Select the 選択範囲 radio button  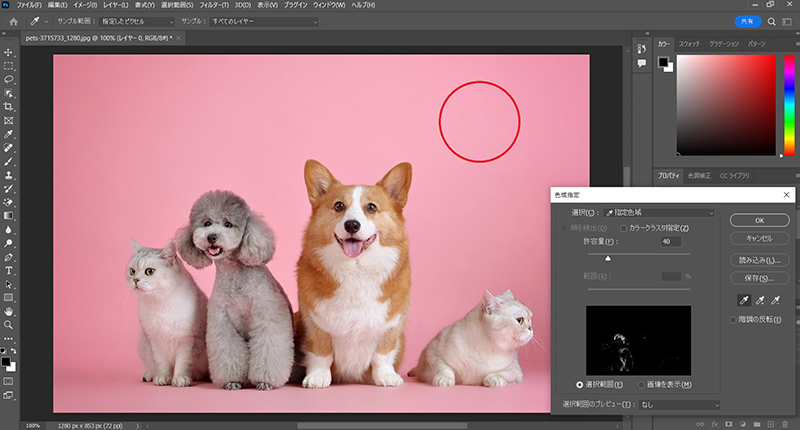pyautogui.click(x=580, y=385)
